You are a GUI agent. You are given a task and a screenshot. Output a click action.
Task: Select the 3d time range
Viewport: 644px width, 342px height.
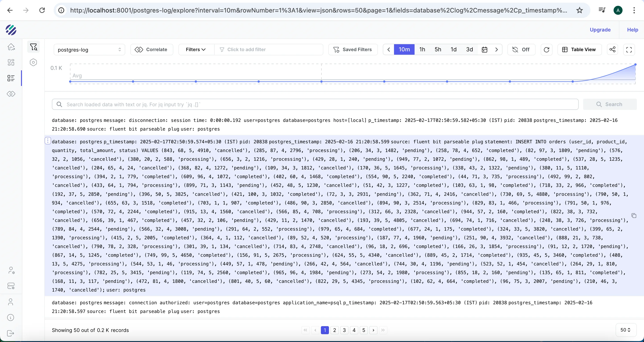pos(469,49)
